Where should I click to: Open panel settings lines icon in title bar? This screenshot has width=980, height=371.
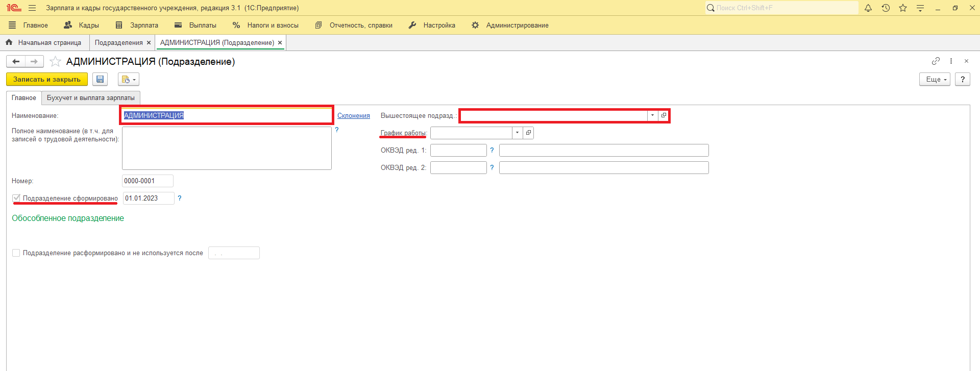920,8
